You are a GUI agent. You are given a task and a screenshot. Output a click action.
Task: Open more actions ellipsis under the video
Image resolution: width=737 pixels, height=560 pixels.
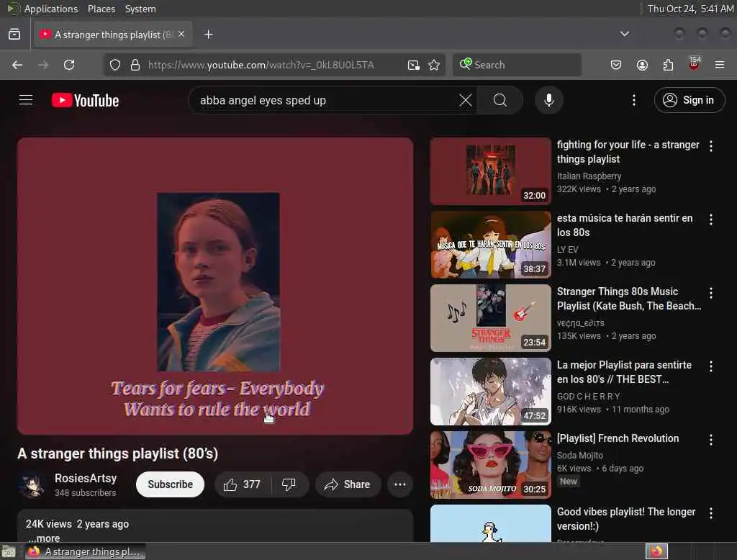400,484
